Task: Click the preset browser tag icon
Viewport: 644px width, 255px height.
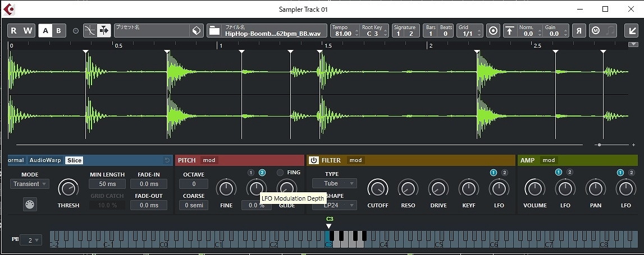Action: 195,31
